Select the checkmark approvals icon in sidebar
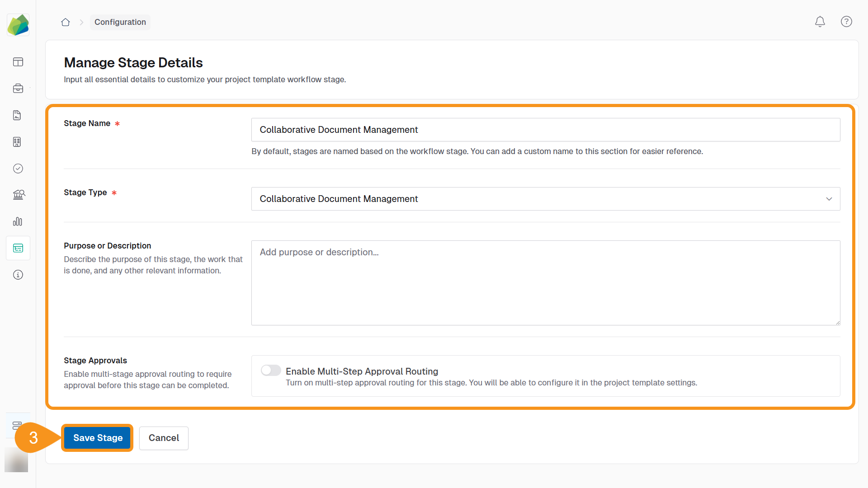 pyautogui.click(x=18, y=169)
